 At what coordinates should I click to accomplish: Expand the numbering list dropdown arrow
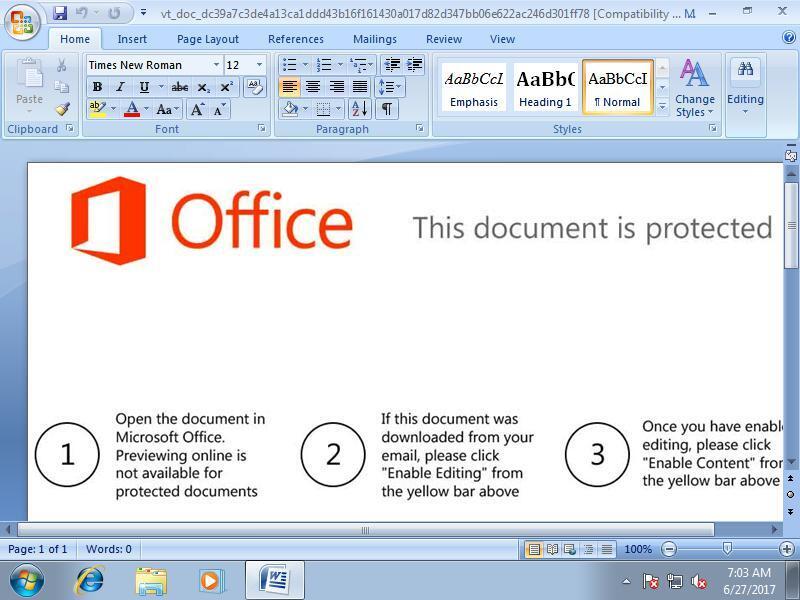(x=340, y=65)
